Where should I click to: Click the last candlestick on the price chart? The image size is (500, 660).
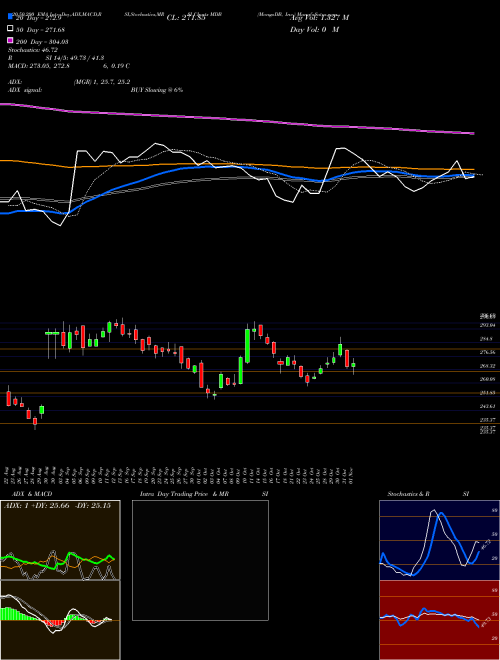point(354,366)
